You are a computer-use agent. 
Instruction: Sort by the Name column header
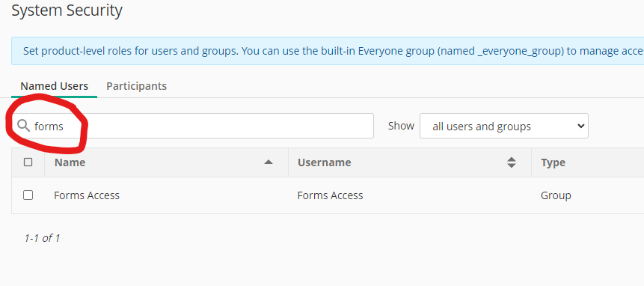(x=70, y=162)
